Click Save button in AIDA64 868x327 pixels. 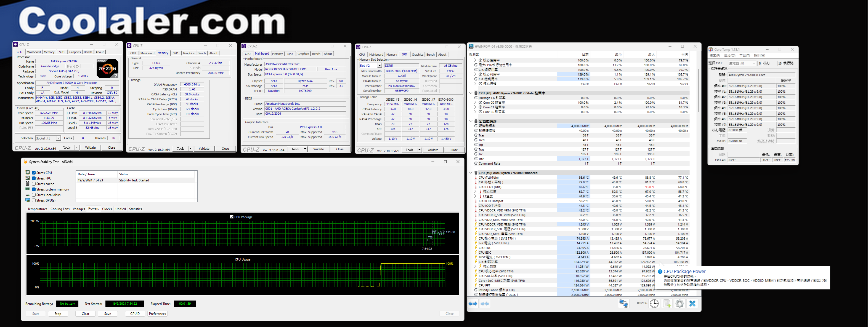(108, 313)
